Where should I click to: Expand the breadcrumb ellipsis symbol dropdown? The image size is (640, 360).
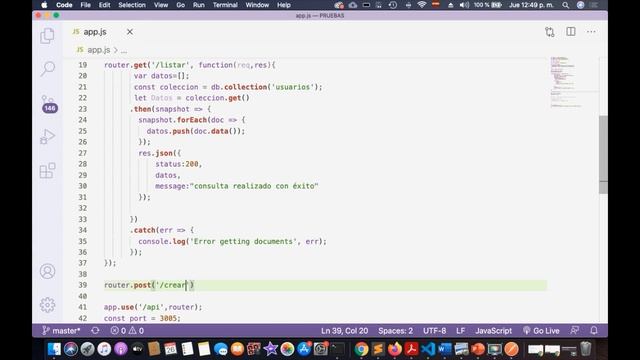(124, 51)
